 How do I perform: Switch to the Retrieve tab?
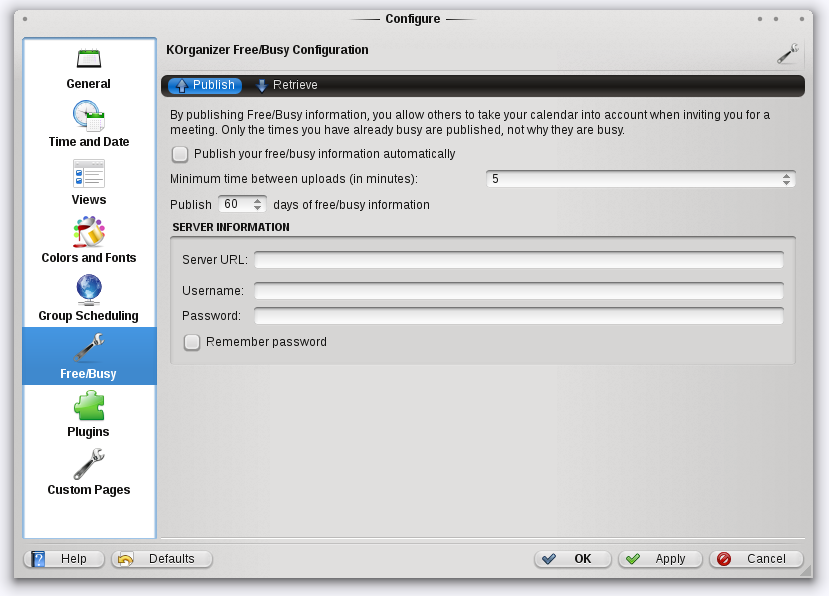coord(287,85)
